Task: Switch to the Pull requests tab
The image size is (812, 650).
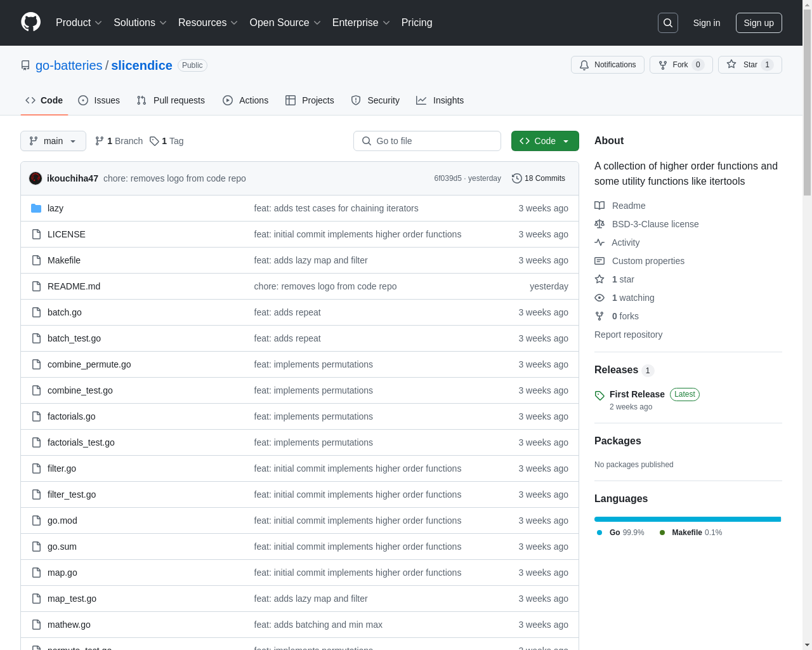Action: point(171,100)
